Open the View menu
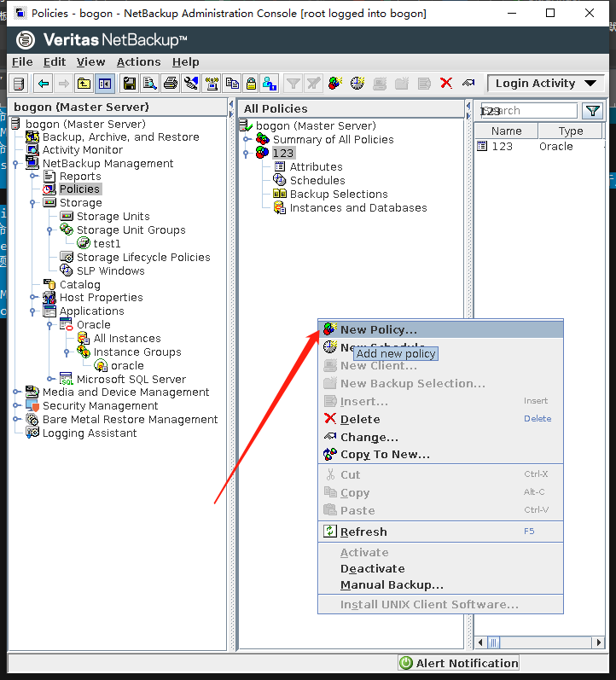Screen dimensions: 616x680 pos(90,62)
